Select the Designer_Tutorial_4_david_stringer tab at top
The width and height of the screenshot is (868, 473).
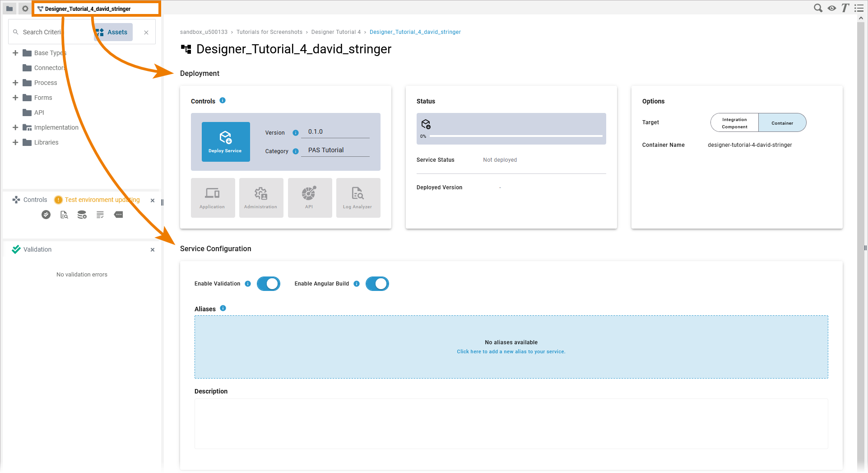coord(88,9)
